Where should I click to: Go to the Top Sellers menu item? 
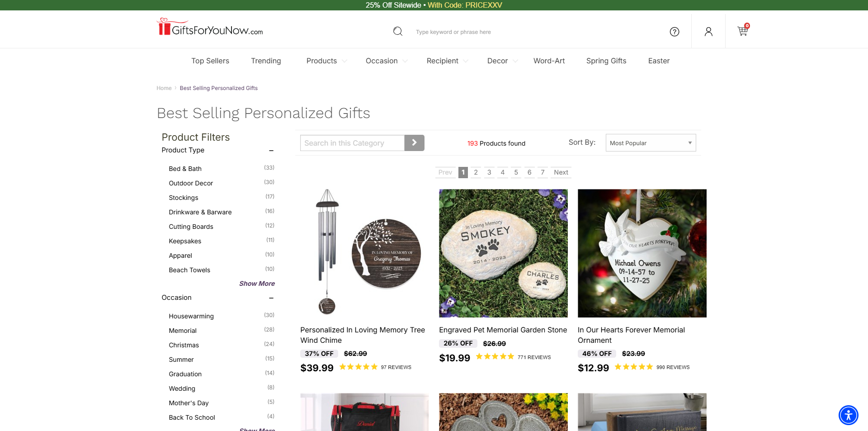coord(210,61)
